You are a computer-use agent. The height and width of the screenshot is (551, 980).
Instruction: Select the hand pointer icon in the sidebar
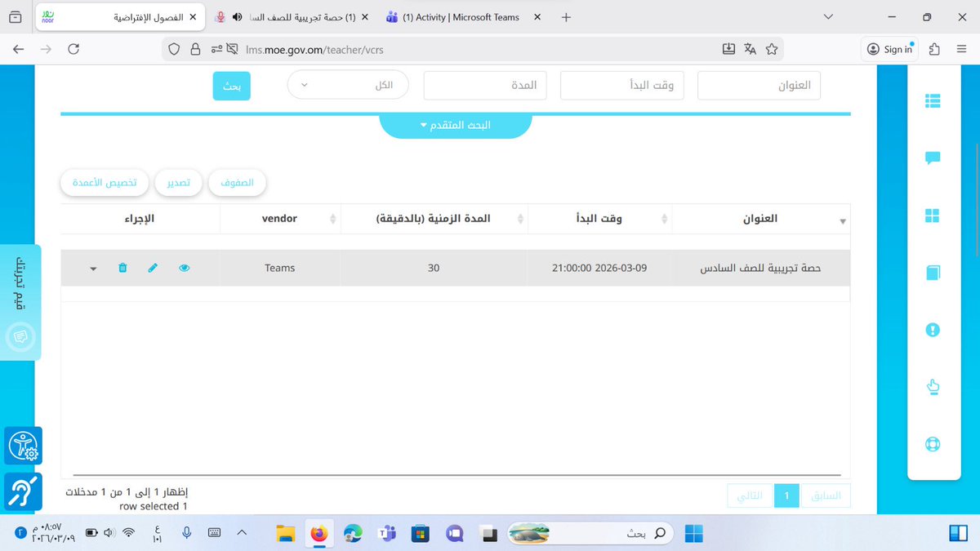click(933, 387)
